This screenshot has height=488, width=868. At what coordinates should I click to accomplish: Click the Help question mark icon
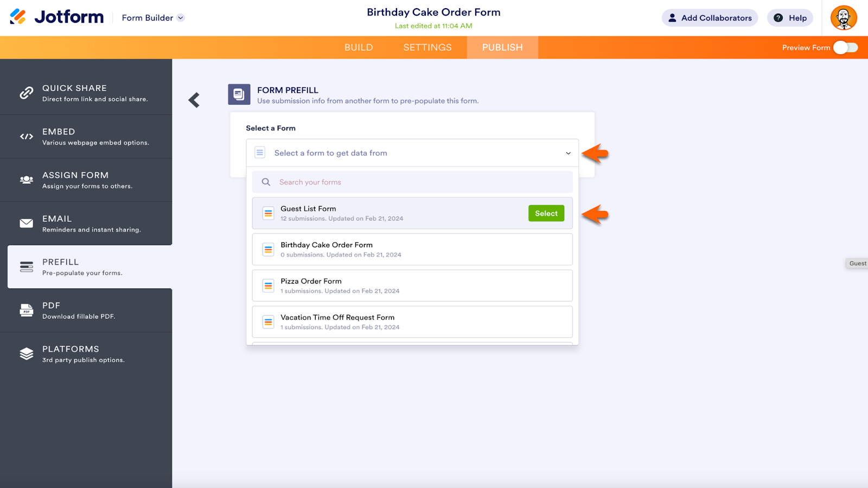(x=778, y=18)
